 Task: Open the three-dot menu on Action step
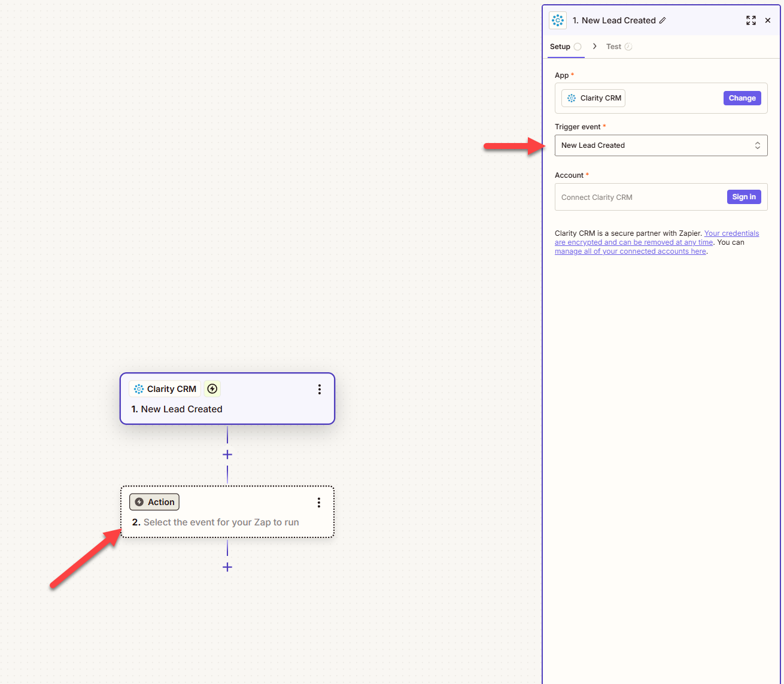pyautogui.click(x=319, y=503)
